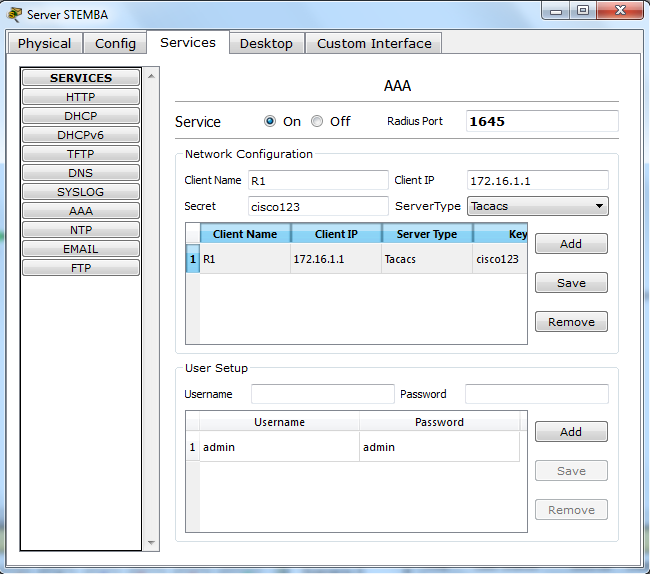Click the Key column header
The height and width of the screenshot is (574, 650).
click(500, 234)
